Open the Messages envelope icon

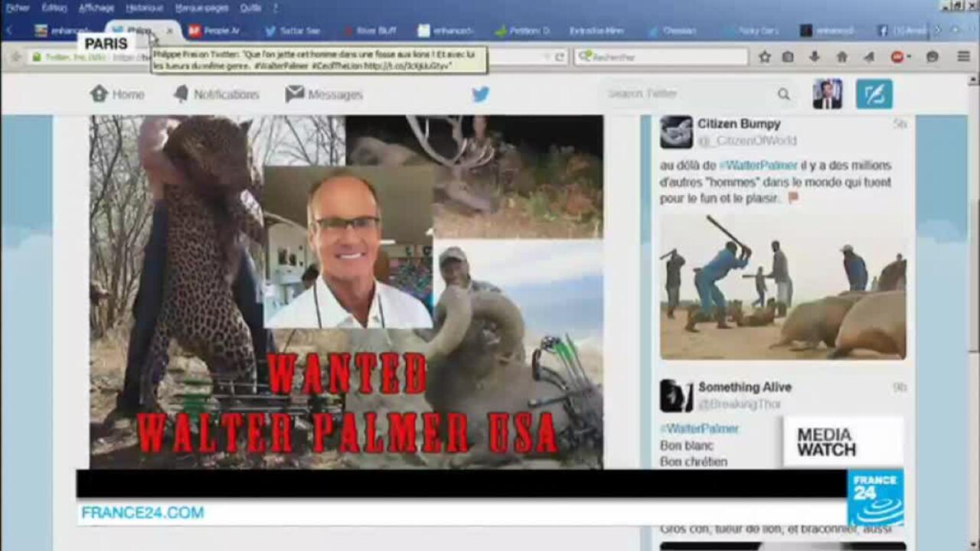[x=292, y=93]
